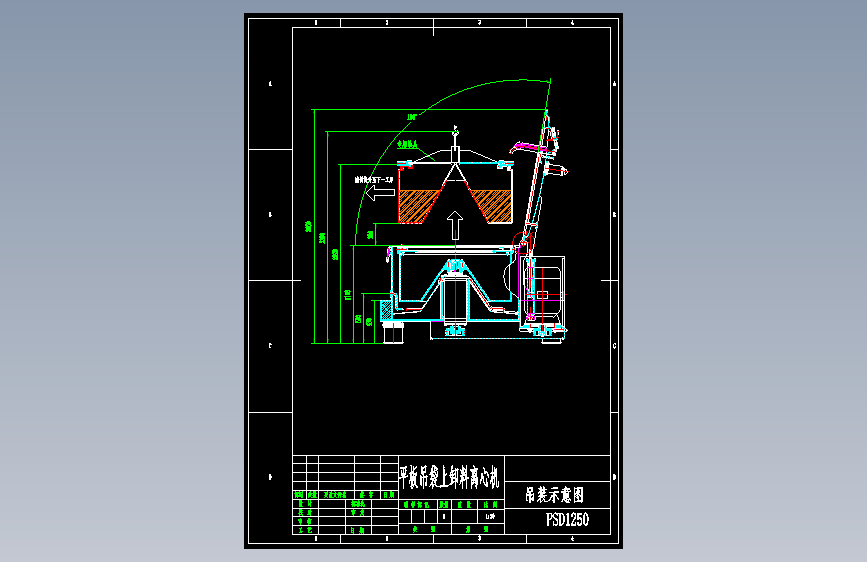
Task: Click the upward hollow arrow below basket
Action: click(455, 225)
